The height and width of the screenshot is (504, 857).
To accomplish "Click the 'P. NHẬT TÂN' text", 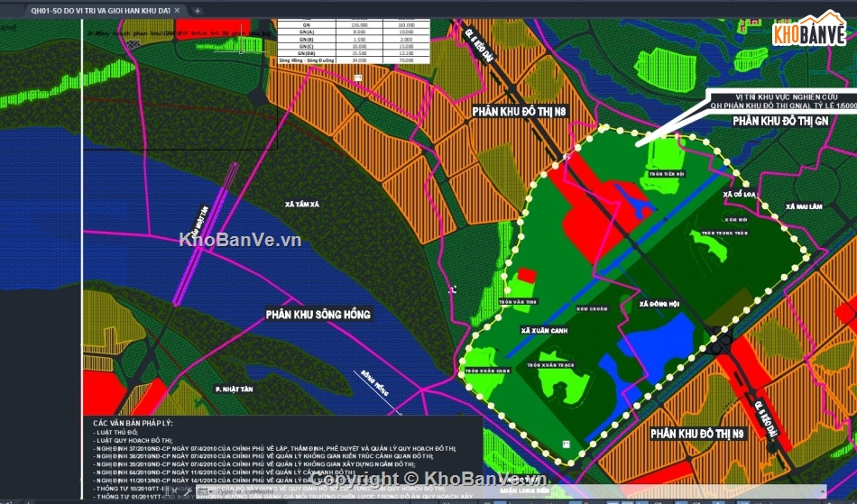I will [x=234, y=389].
